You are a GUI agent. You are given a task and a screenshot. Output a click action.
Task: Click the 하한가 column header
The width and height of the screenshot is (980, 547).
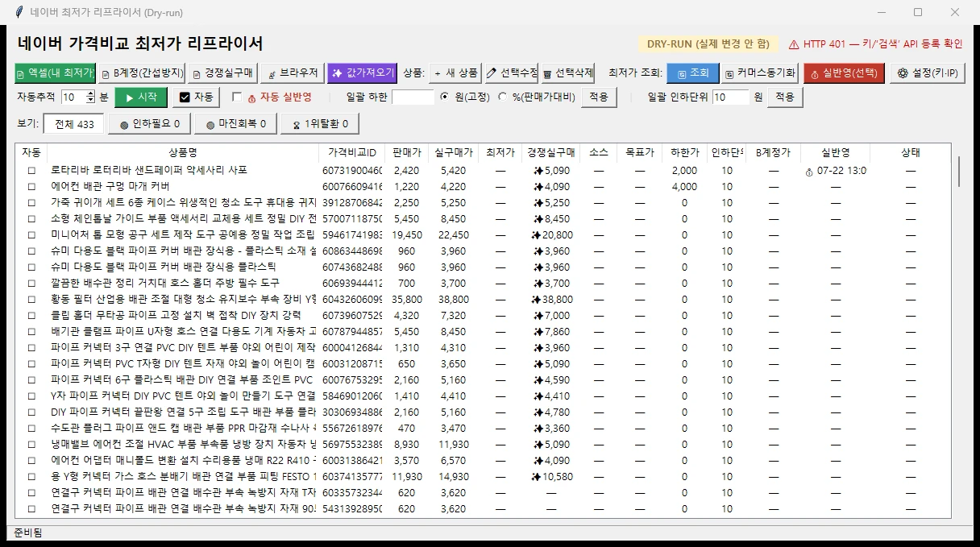click(684, 152)
